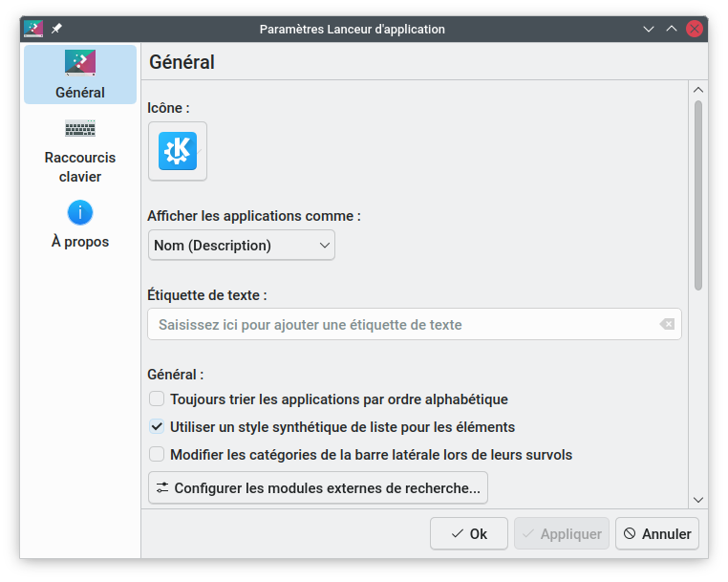Uncheck 'Utiliser un style synthétique de liste'
Image resolution: width=728 pixels, height=582 pixels.
[157, 426]
